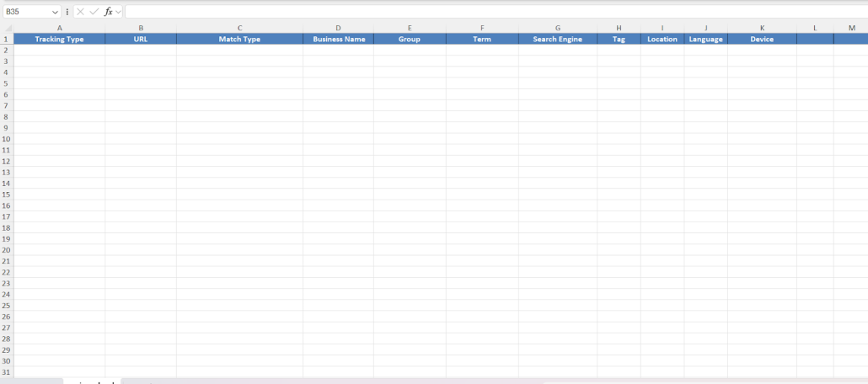Select column A header

point(59,28)
